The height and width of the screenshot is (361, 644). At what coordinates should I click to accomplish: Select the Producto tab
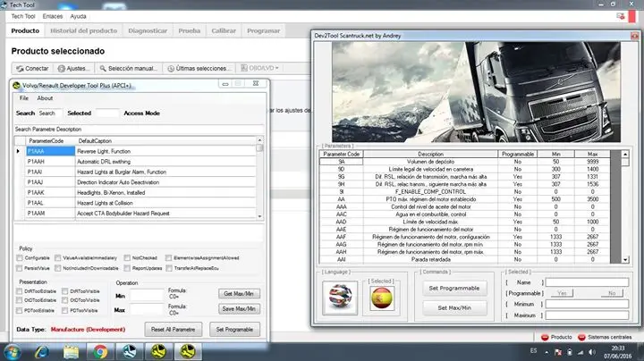pos(25,30)
